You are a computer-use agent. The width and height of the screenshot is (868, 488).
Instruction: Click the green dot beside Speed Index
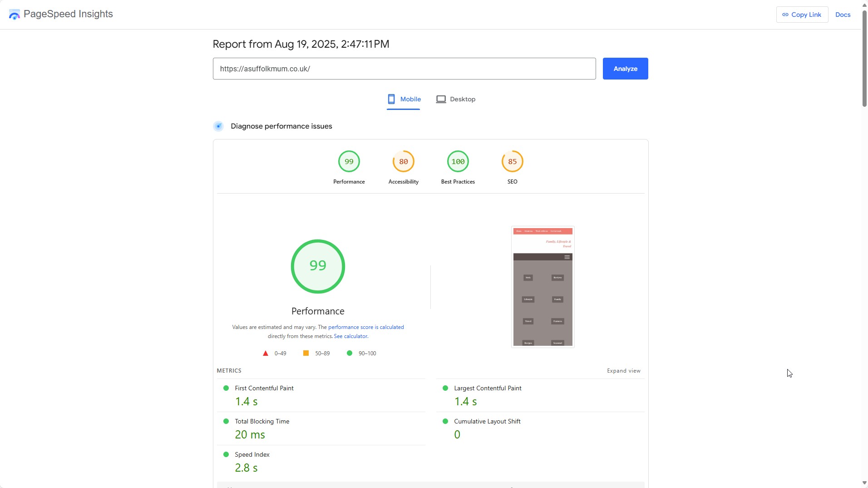click(226, 454)
